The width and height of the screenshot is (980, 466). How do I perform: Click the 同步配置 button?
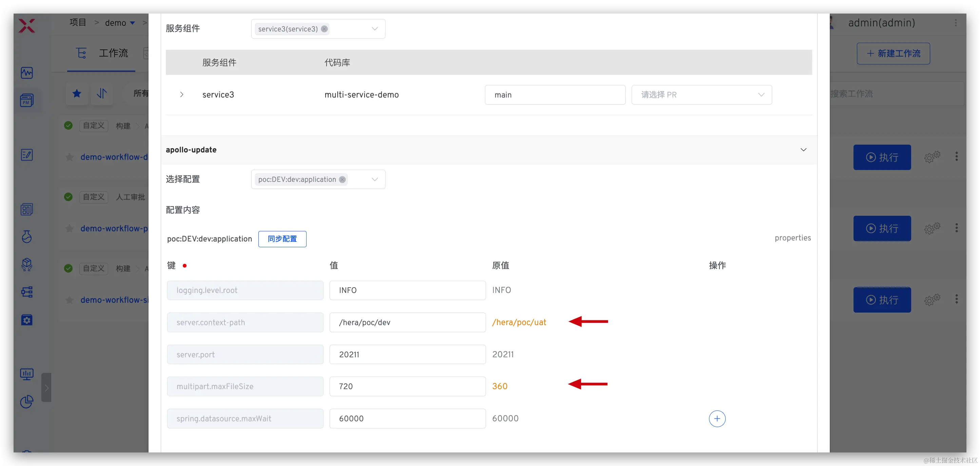point(282,239)
